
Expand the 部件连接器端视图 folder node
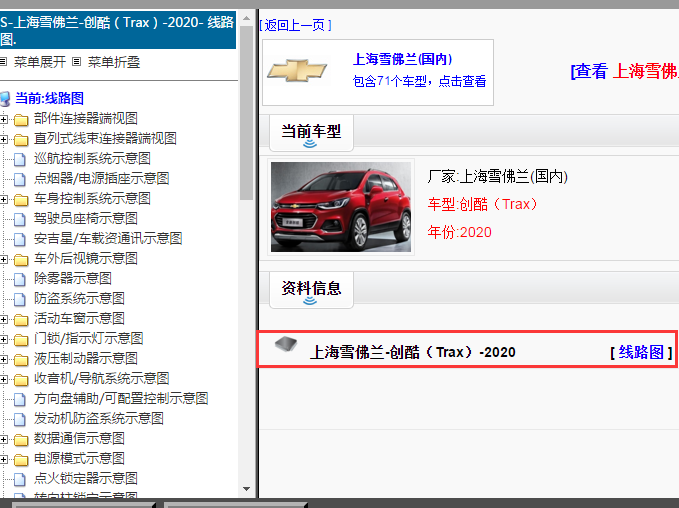pos(3,119)
